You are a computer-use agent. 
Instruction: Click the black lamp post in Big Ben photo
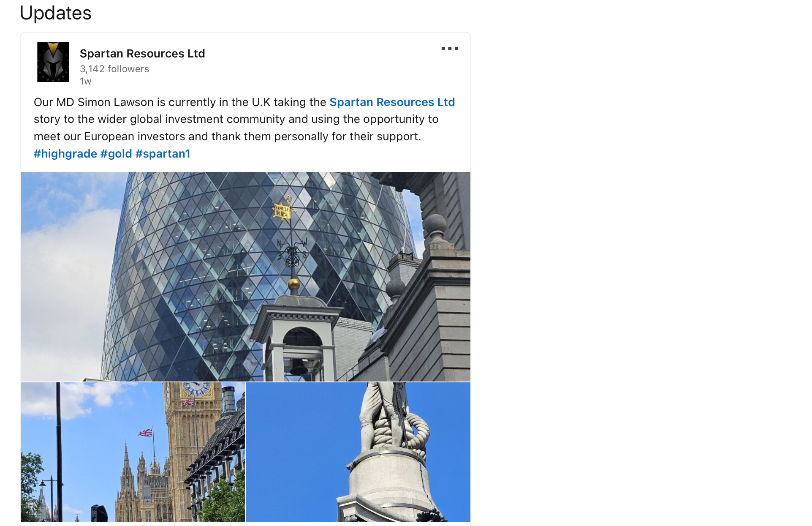point(59,452)
